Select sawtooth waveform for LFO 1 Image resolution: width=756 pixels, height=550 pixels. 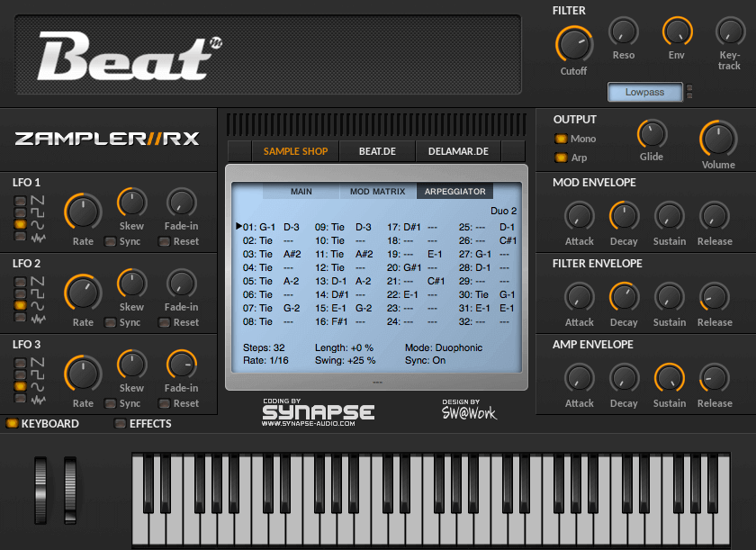coord(20,201)
